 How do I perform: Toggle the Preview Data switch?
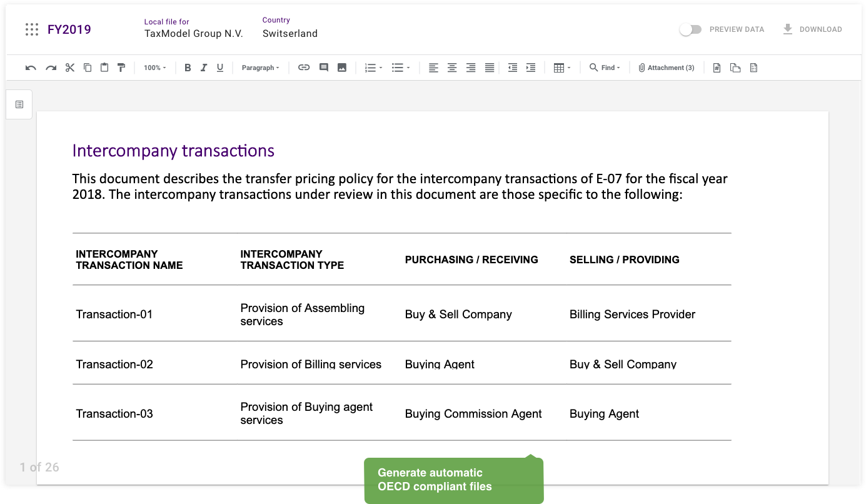(690, 29)
